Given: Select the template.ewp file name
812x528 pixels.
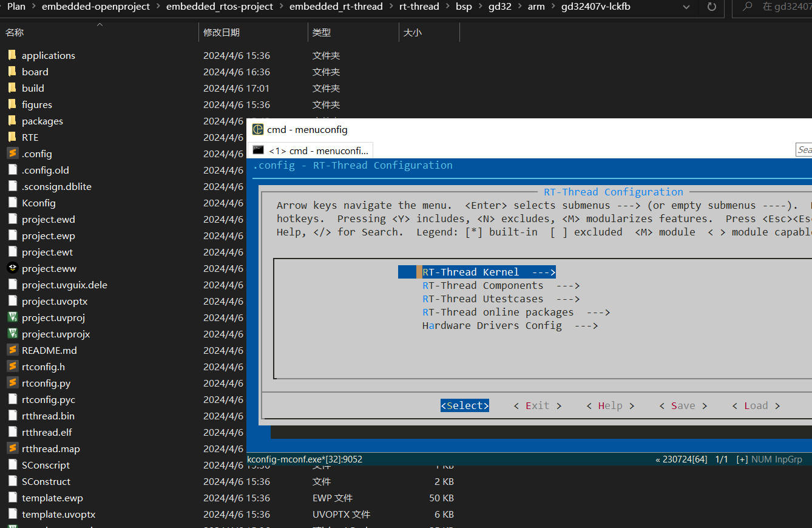Looking at the screenshot, I should (52, 498).
